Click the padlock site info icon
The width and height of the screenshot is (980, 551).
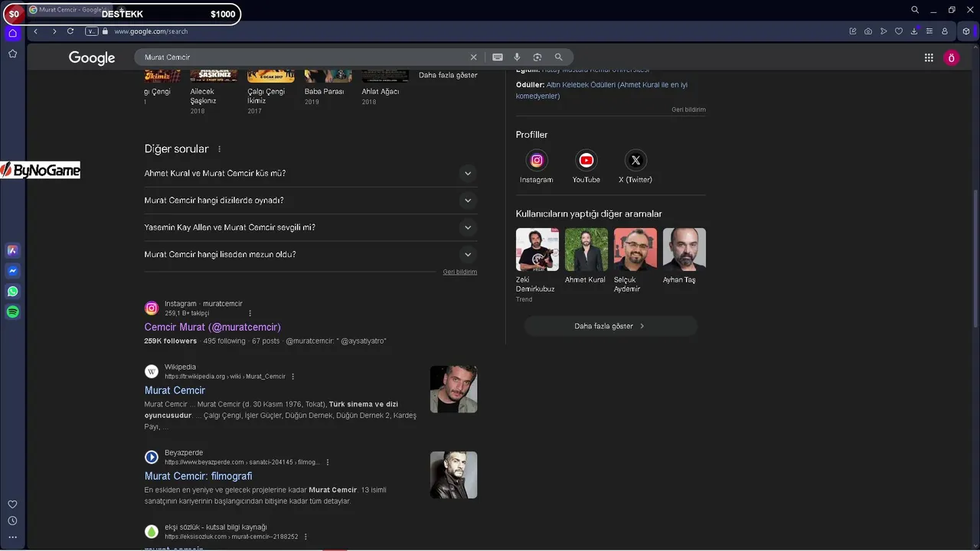coord(106,31)
